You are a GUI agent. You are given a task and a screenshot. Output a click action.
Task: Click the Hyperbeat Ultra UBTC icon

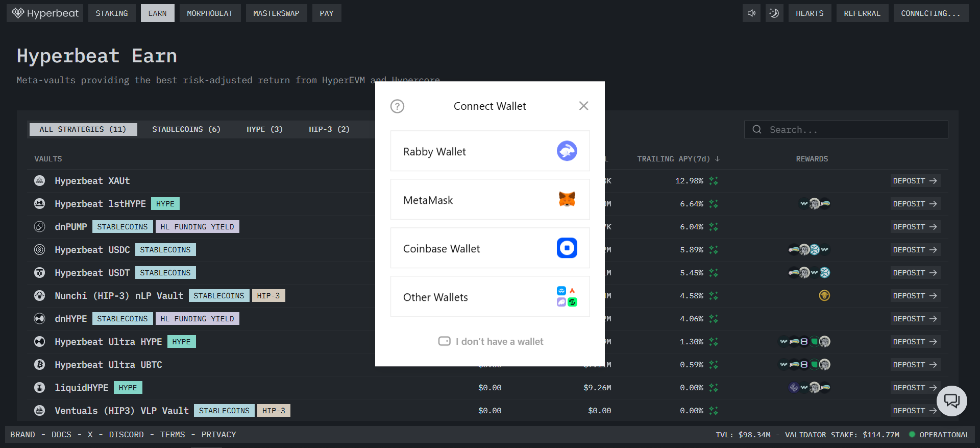(x=39, y=364)
